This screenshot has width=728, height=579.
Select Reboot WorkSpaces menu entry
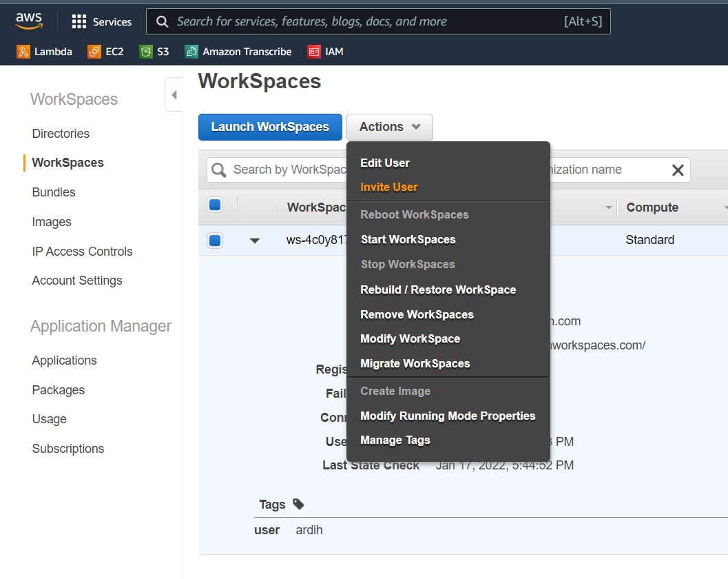coord(414,214)
